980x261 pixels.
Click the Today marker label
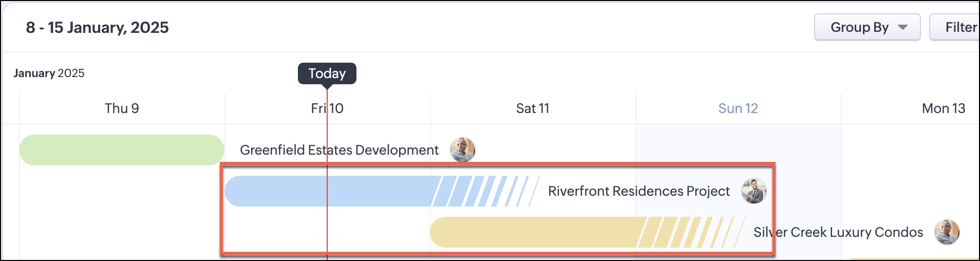point(327,73)
